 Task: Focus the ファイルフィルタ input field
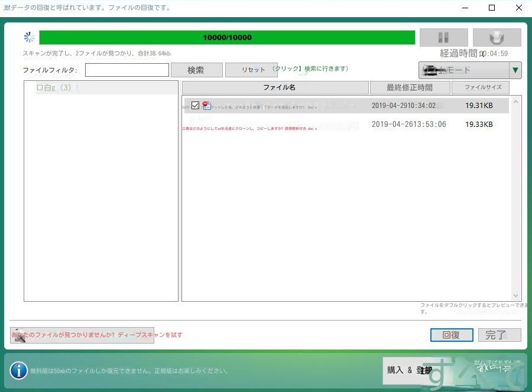pyautogui.click(x=126, y=70)
